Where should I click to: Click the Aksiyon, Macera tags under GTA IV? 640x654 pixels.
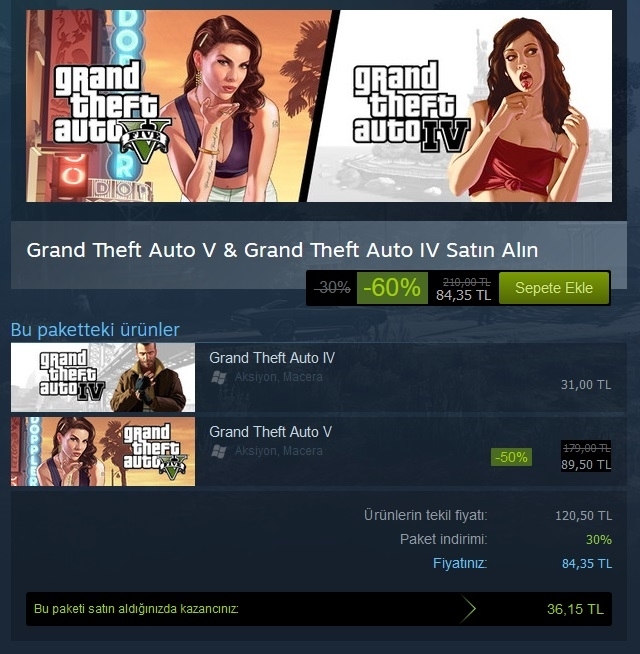tap(278, 377)
